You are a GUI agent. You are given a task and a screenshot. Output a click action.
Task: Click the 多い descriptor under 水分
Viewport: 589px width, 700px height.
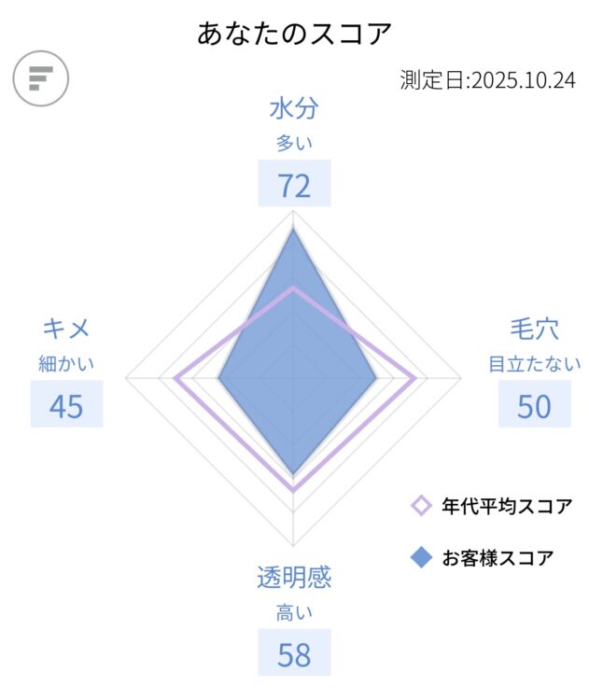294,143
